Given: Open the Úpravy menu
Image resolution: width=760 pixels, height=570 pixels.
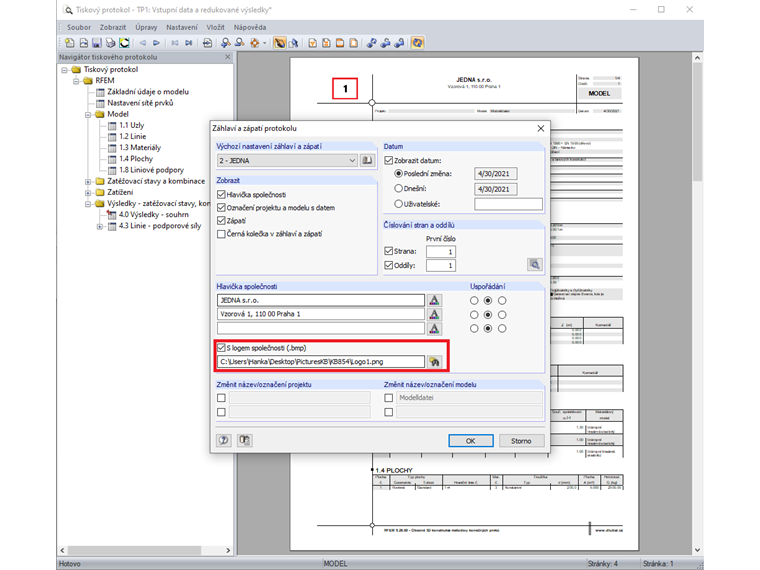Looking at the screenshot, I should pyautogui.click(x=146, y=27).
